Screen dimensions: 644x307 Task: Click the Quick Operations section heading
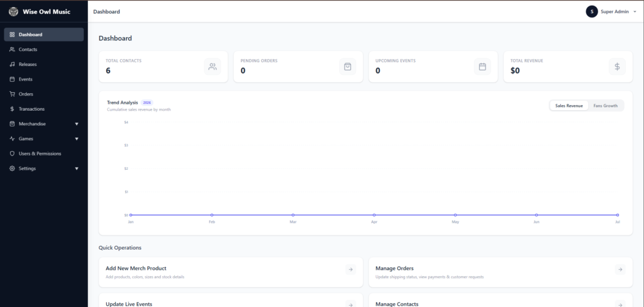click(120, 248)
